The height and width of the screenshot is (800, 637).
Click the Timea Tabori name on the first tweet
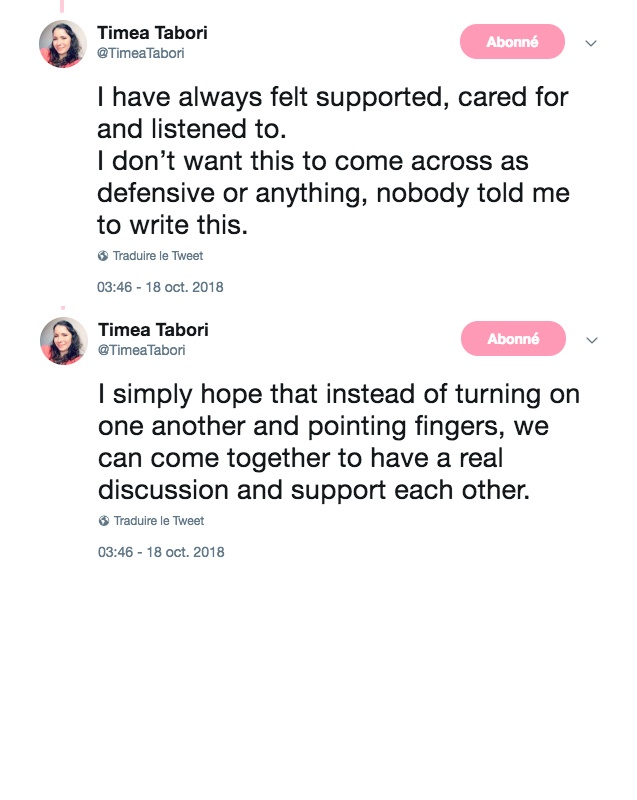(x=152, y=33)
